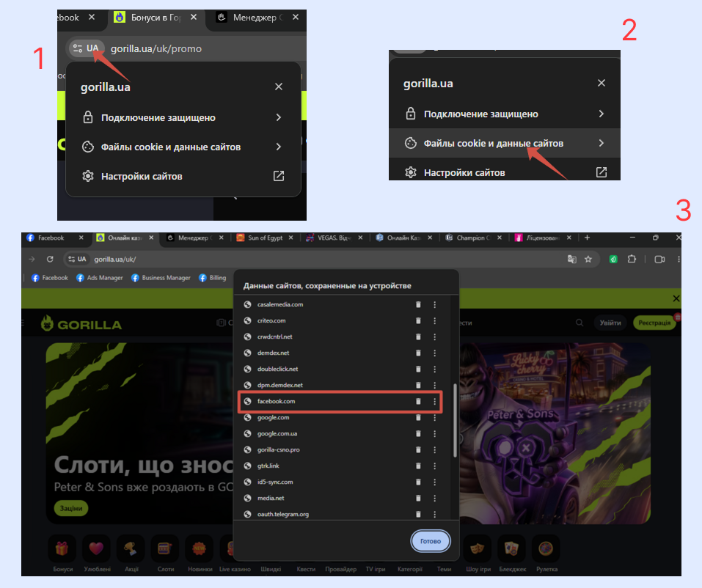Open the Блекджек cards category icon
Viewport: 702px width, 588px height.
(512, 548)
